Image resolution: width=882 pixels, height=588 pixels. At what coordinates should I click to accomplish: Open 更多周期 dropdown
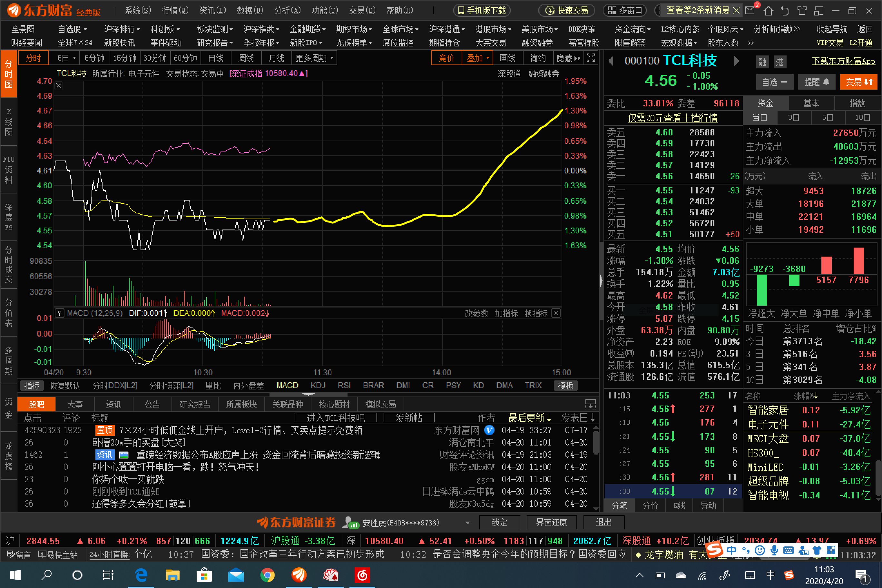click(314, 58)
